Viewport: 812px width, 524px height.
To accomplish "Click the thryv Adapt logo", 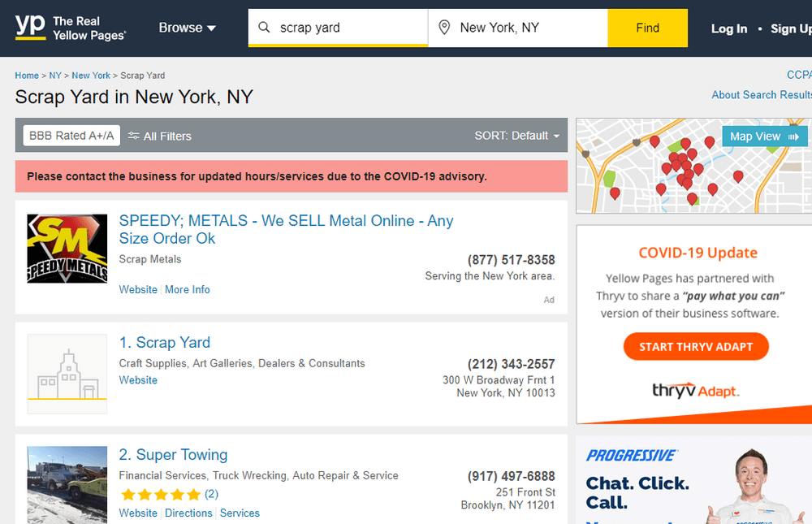I will pos(696,390).
